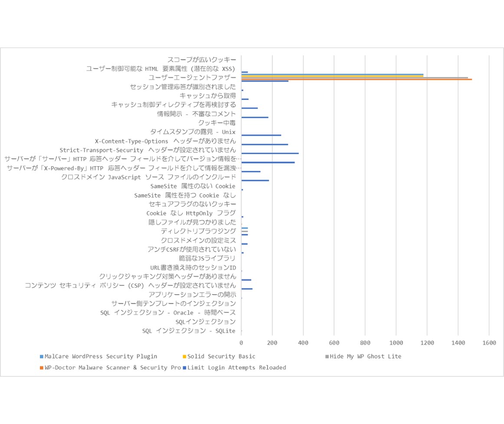The width and height of the screenshot is (504, 424).
Task: Click the blue bar for Strict-Transport-Security header
Action: coord(270,154)
